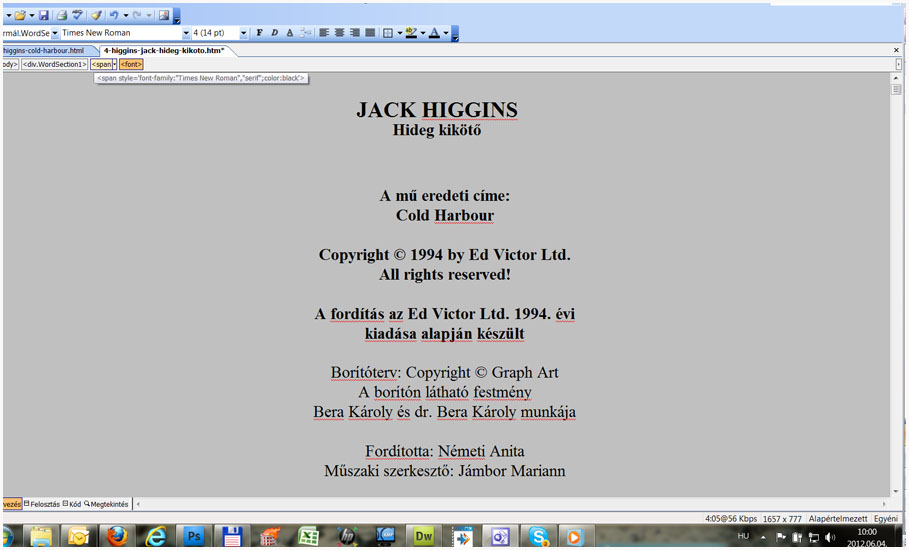Screen dimensions: 909x550
Task: Justify the text alignment
Action: [370, 33]
